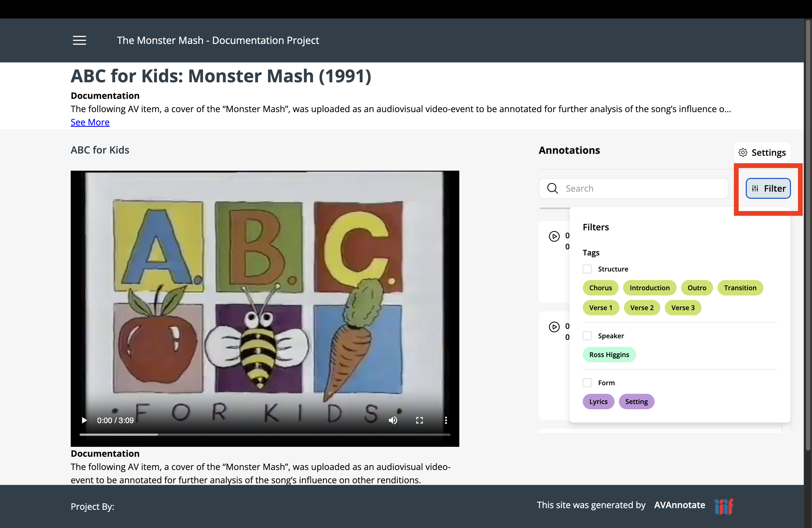The width and height of the screenshot is (812, 528).
Task: Open the video more options menu
Action: (x=445, y=420)
